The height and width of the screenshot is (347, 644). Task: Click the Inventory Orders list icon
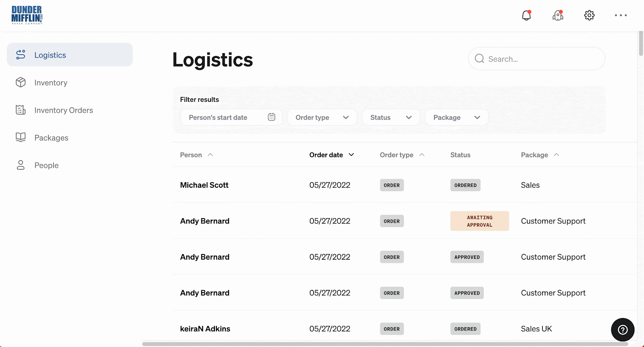(x=21, y=110)
